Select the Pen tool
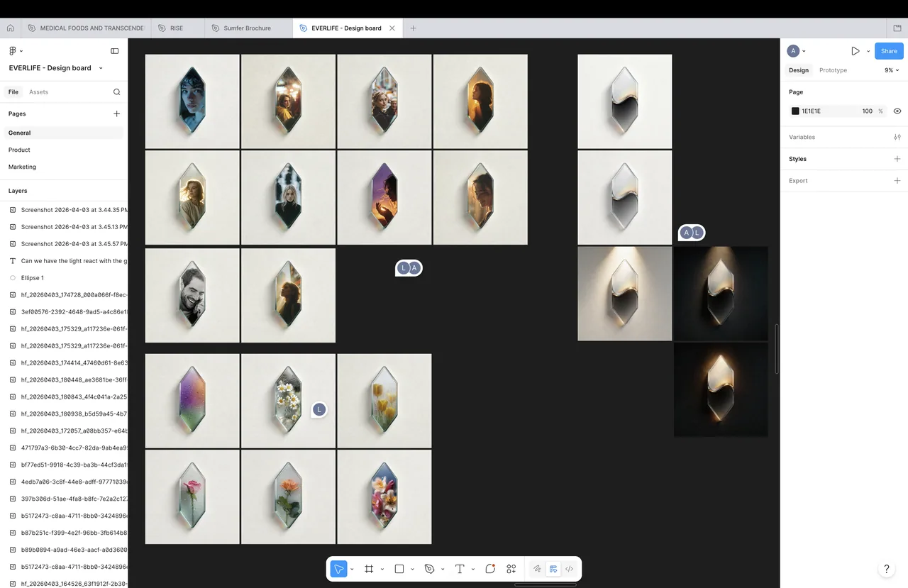The height and width of the screenshot is (588, 908). click(x=429, y=569)
